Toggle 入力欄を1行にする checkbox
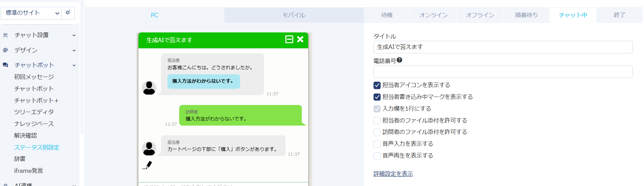 click(x=377, y=109)
